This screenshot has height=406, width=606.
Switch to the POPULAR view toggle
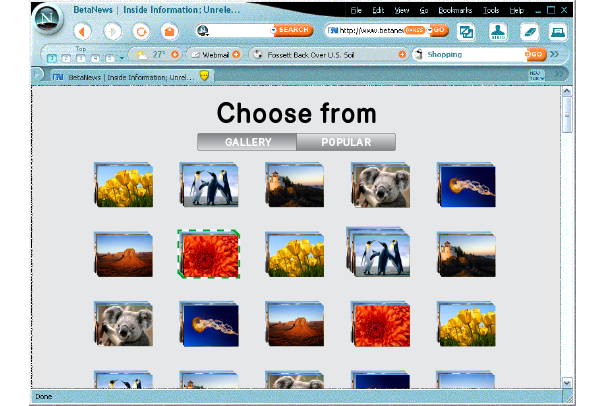346,142
